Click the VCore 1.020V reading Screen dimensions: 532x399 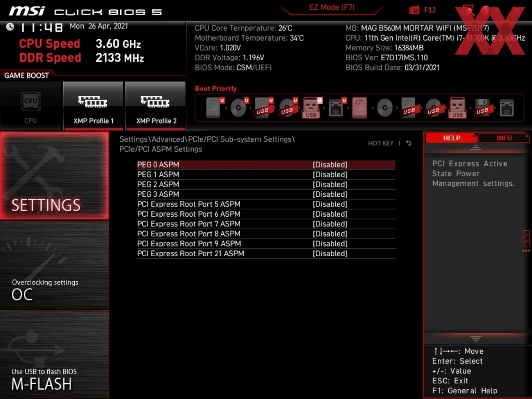point(218,48)
